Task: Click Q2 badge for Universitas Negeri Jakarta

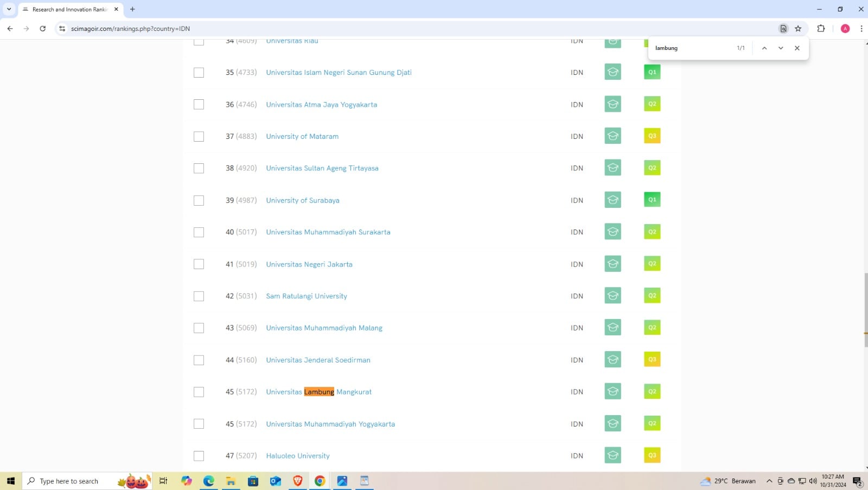Action: pyautogui.click(x=652, y=264)
